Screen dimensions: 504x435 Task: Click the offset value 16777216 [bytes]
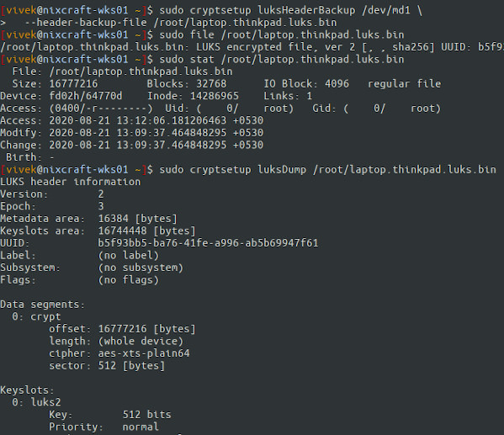coord(147,329)
